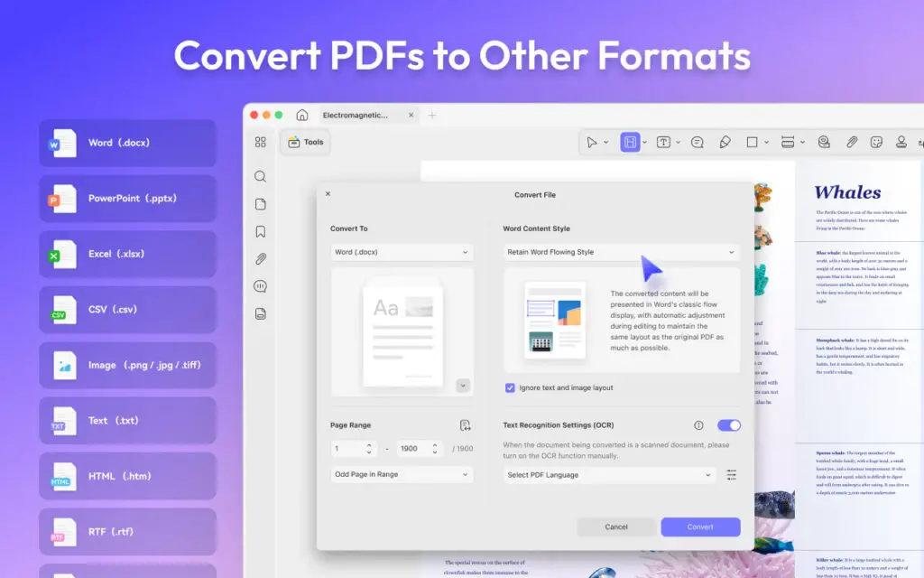Click inside the ending page number field

click(413, 447)
